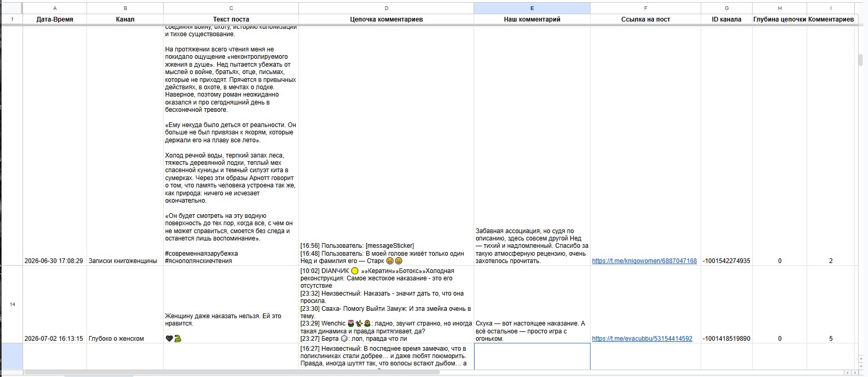
Task: Click the horizontal scrollbar thumb
Action: click(232, 372)
